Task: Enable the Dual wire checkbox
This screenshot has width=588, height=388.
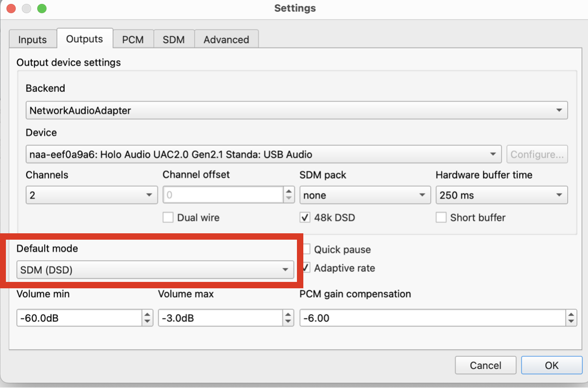Action: 168,218
